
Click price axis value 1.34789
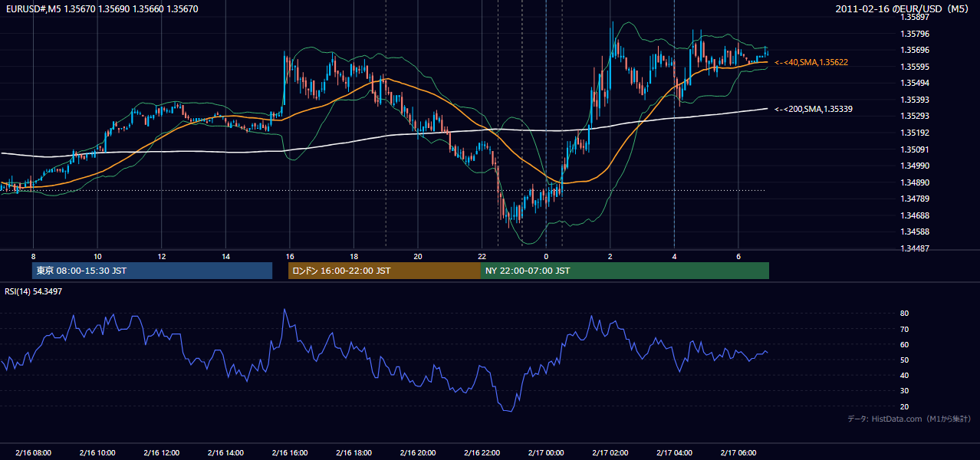915,199
